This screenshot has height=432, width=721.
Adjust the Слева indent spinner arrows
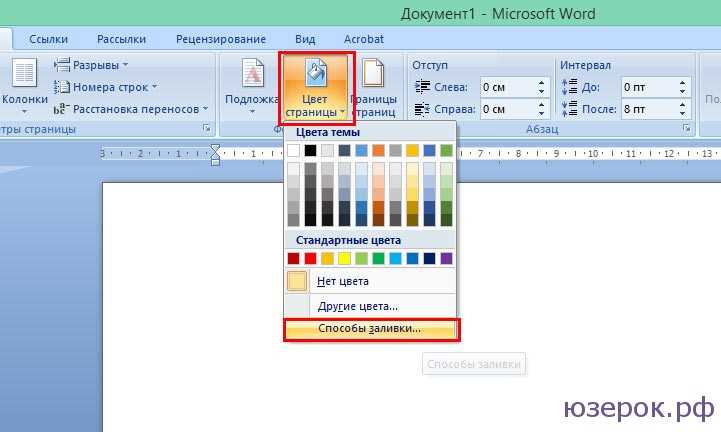[x=541, y=87]
